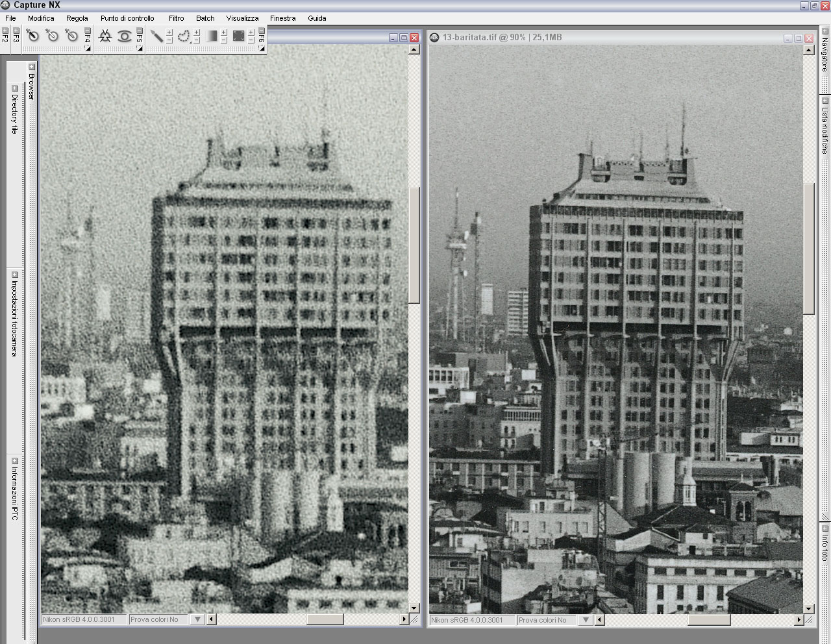Select the neutral control point eyedropper
This screenshot has width=831, height=644.
(x=71, y=36)
